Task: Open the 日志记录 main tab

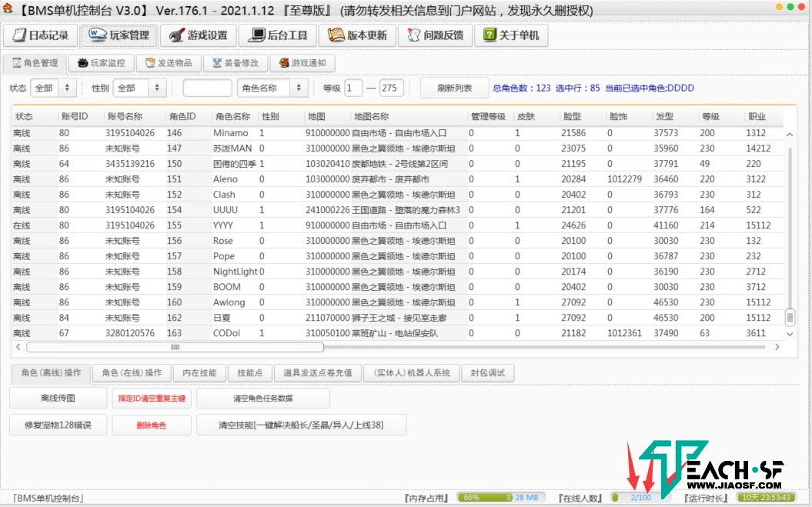Action: pyautogui.click(x=40, y=35)
